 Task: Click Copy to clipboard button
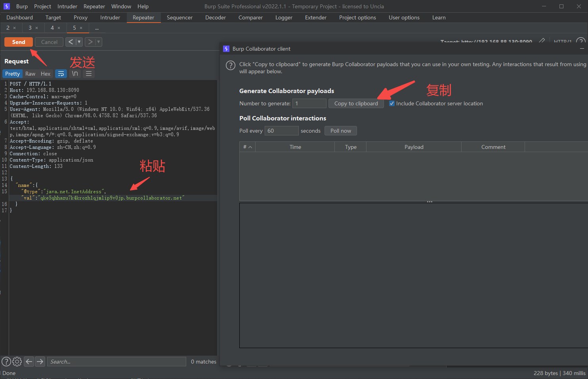[356, 103]
